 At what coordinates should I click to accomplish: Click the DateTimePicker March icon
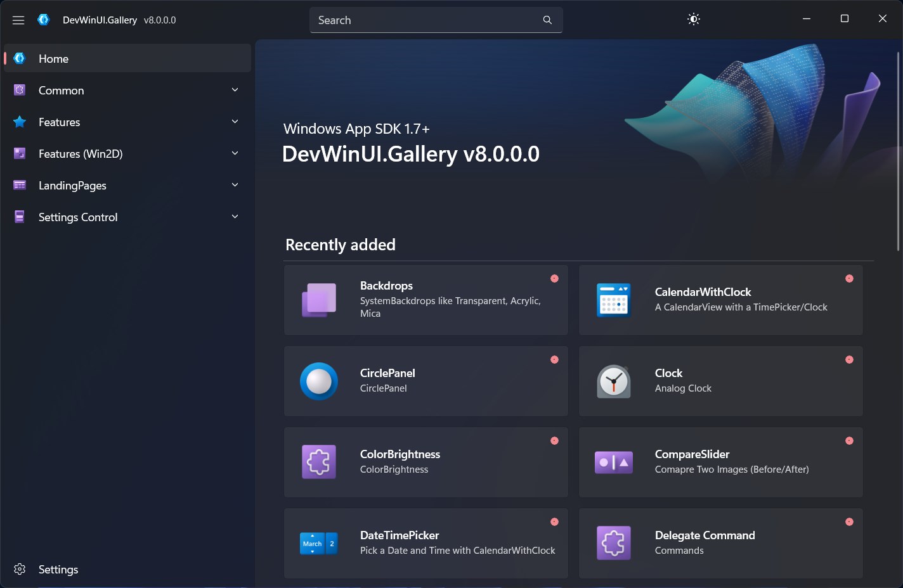(319, 544)
